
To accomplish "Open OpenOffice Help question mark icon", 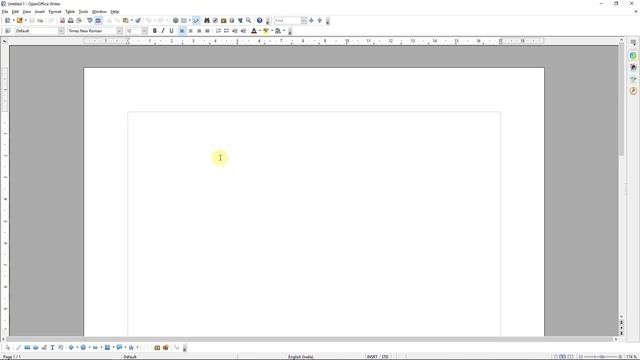I will 259,20.
